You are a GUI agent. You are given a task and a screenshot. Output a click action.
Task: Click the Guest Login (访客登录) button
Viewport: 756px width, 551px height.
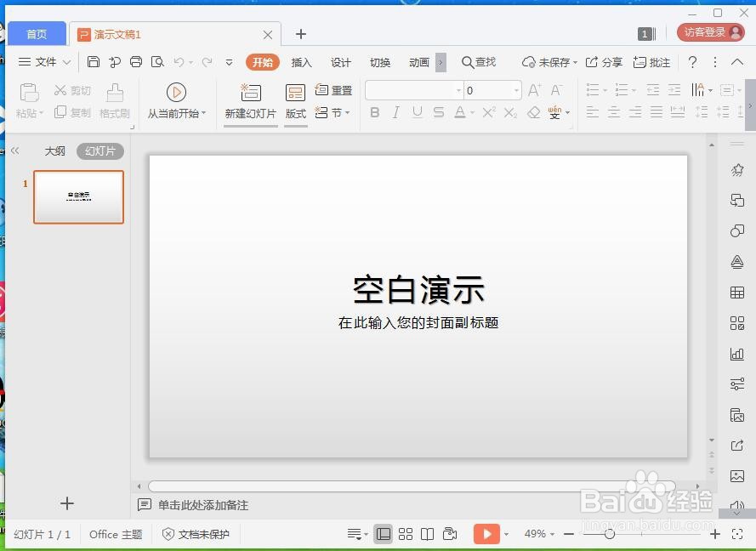click(711, 32)
